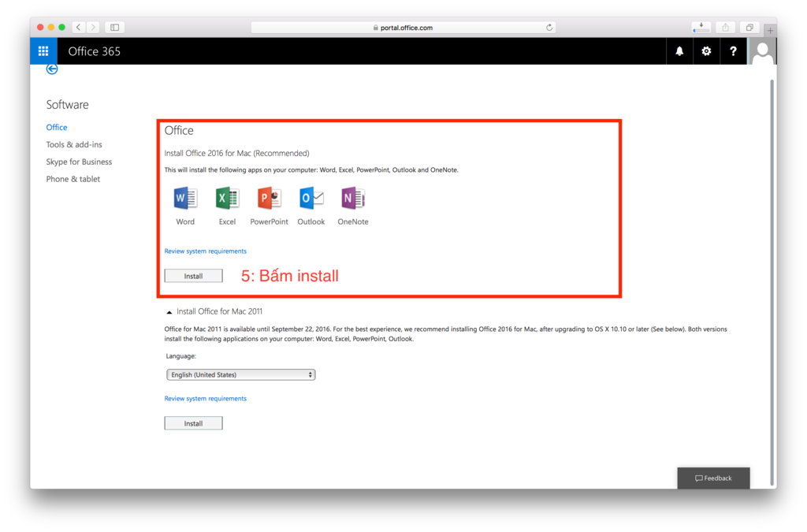Click the Outlook app icon
The width and height of the screenshot is (807, 532).
[x=311, y=199]
